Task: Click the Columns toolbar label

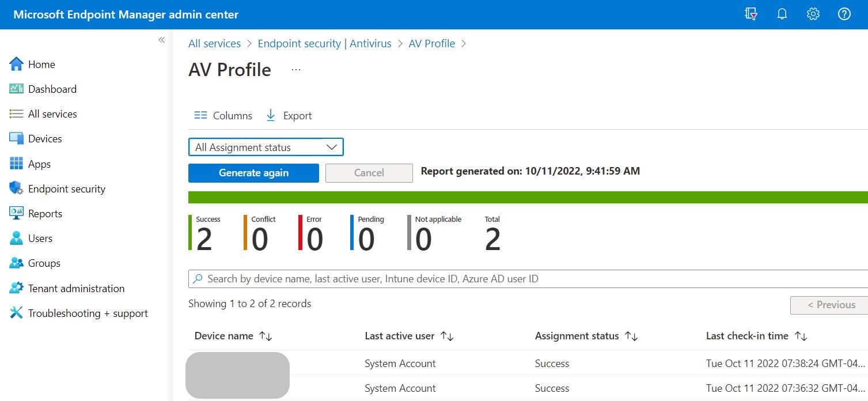Action: coord(233,115)
